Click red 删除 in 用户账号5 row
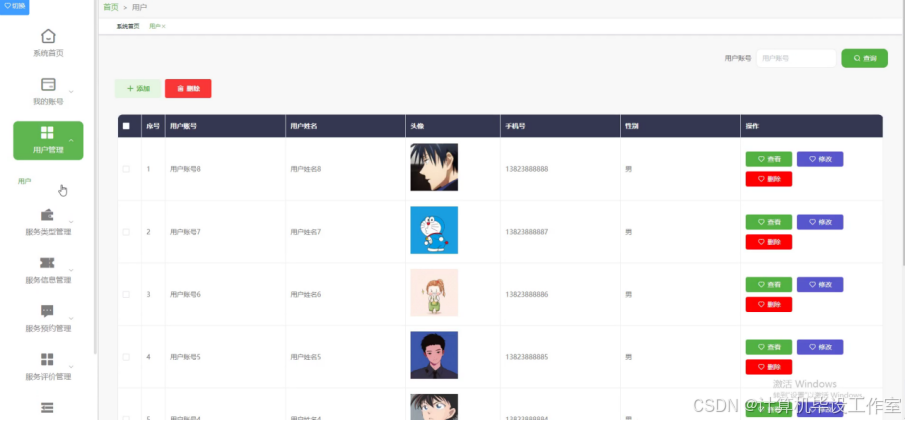Screen dimensions: 905x421 [x=769, y=367]
